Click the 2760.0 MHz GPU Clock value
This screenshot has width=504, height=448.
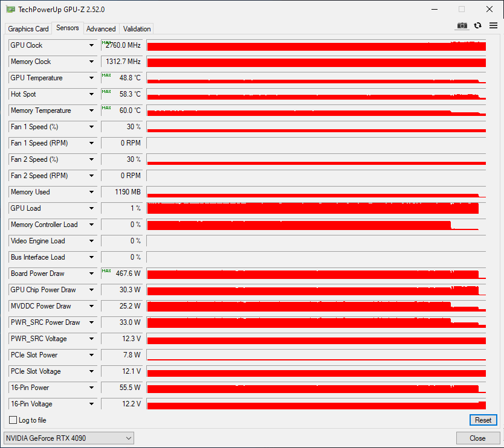[122, 45]
